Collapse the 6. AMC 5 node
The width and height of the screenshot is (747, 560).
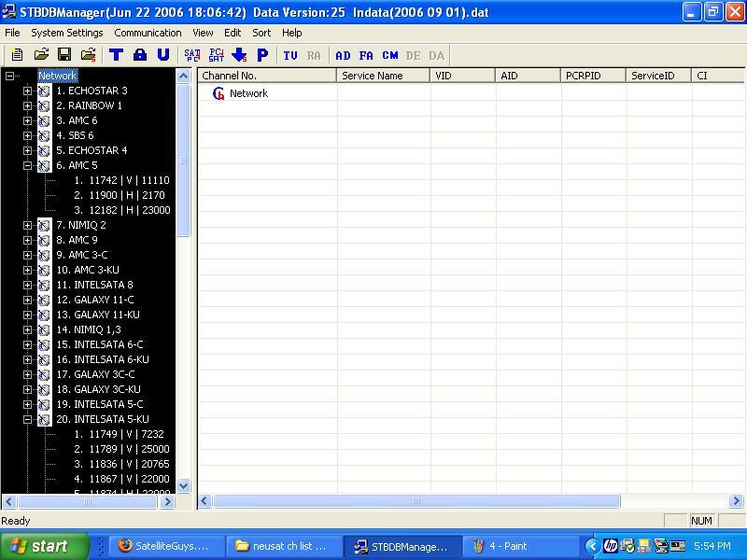(x=28, y=165)
